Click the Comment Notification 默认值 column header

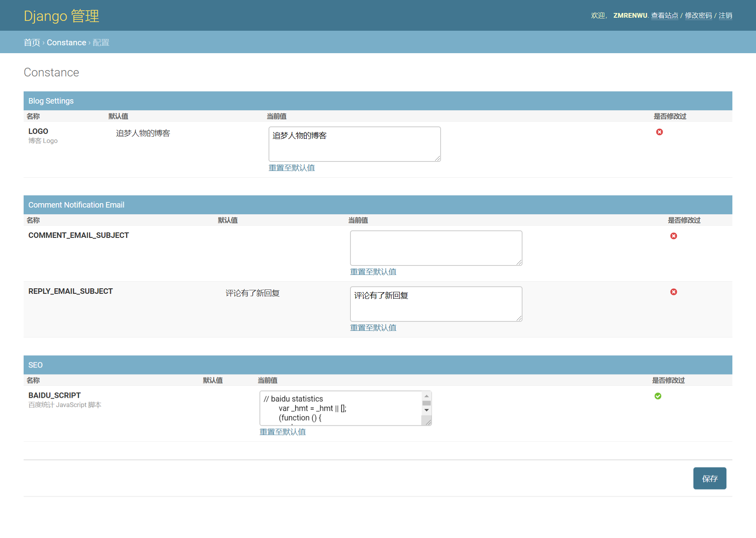pos(228,220)
